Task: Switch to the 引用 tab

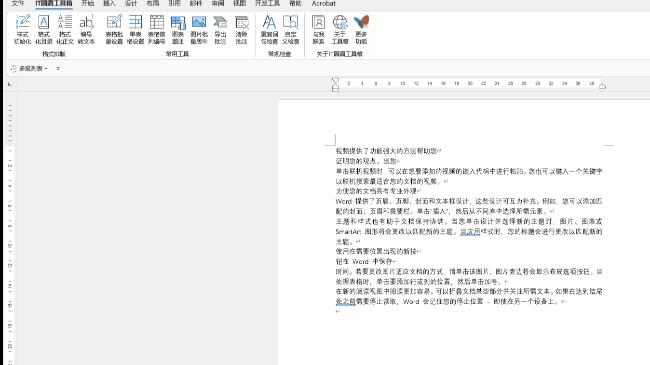Action: coord(174,3)
